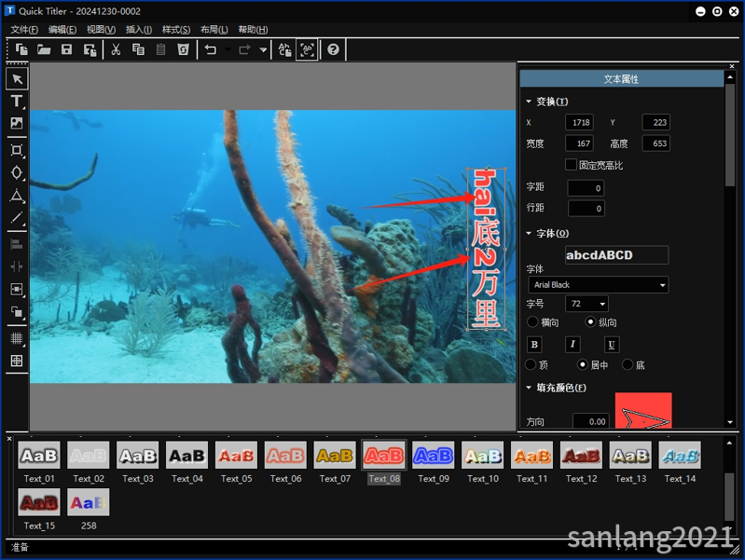
Task: Enable the 固定宽高比 checkbox
Action: tap(571, 165)
